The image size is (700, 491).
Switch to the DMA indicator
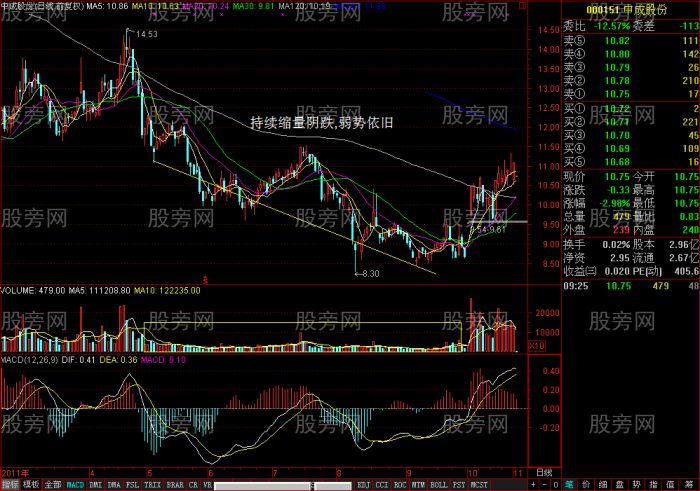coord(114,485)
